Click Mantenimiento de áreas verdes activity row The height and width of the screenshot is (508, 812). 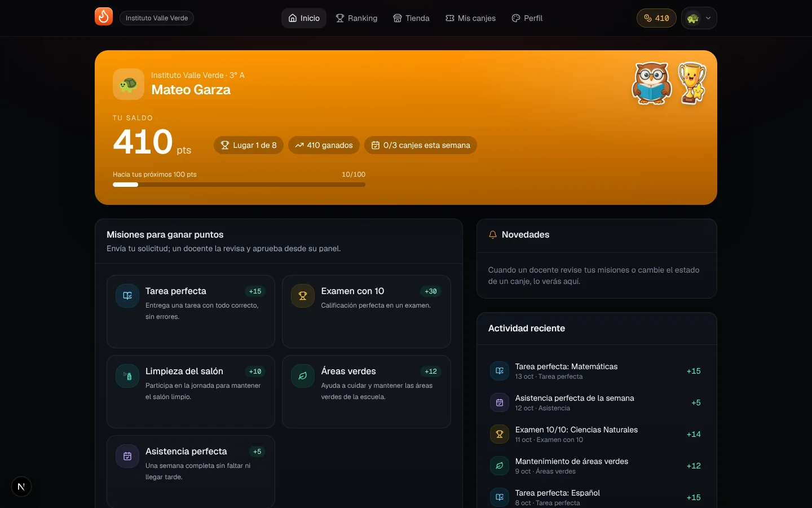(x=597, y=466)
